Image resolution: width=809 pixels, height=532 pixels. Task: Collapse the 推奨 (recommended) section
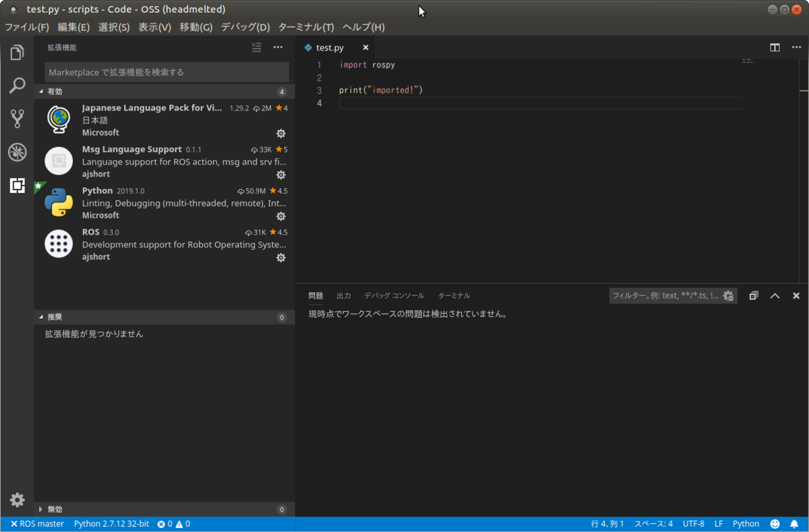click(164, 317)
